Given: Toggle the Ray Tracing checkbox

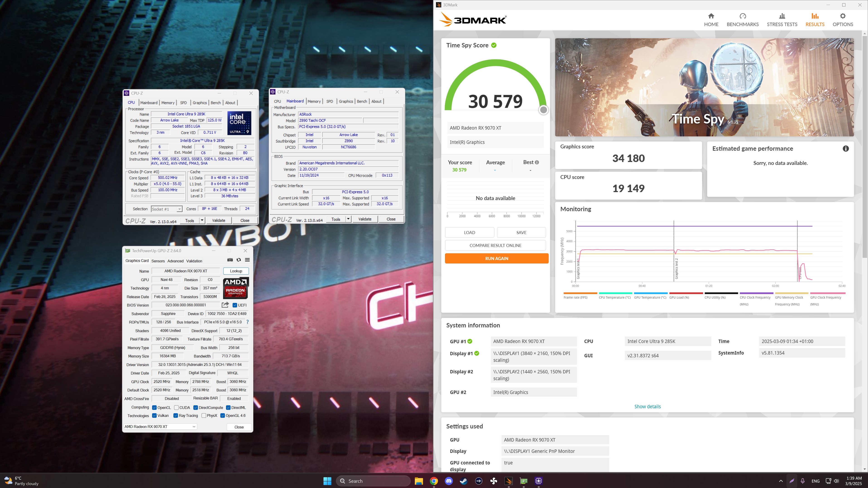Looking at the screenshot, I should [175, 416].
